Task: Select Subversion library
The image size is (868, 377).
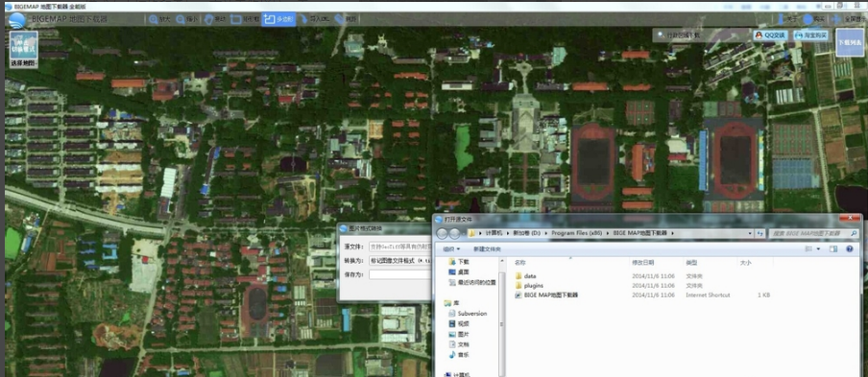Action: click(x=468, y=314)
